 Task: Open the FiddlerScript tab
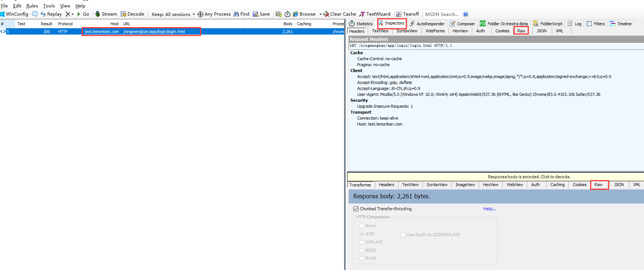click(548, 24)
